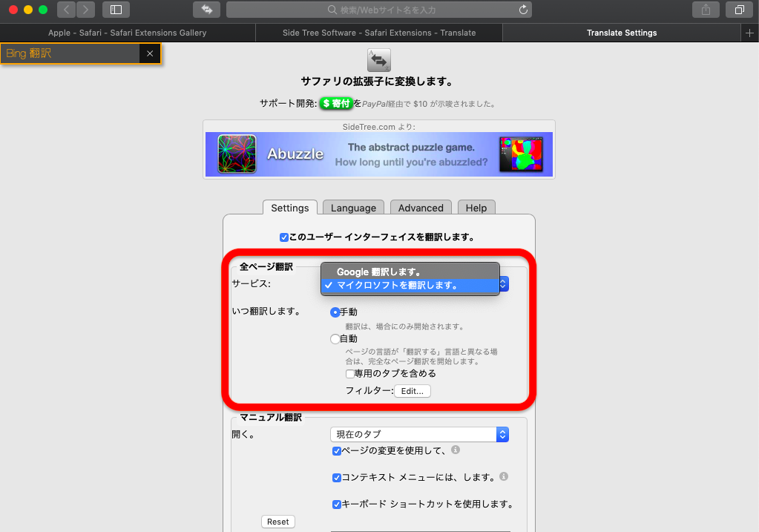Select the 手動 radio button
Viewport: 759px width, 532px height.
pyautogui.click(x=335, y=312)
